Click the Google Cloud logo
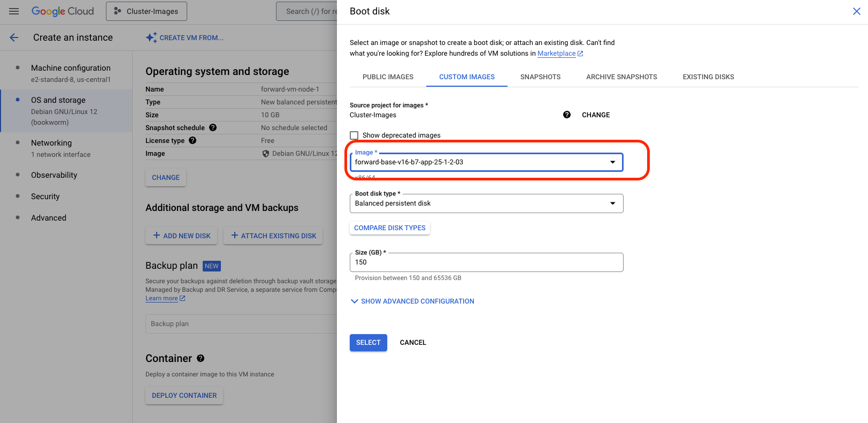Image resolution: width=868 pixels, height=423 pixels. coord(63,11)
